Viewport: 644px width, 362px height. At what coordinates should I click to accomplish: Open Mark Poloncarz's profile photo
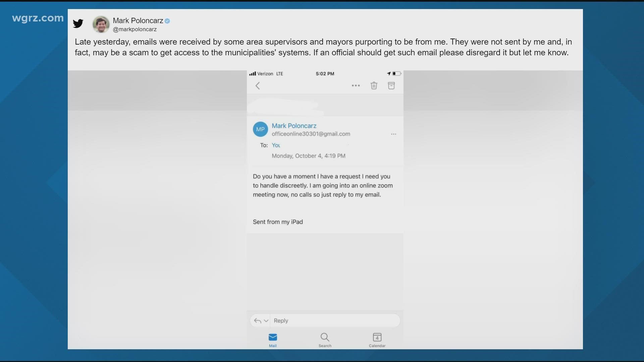[101, 24]
